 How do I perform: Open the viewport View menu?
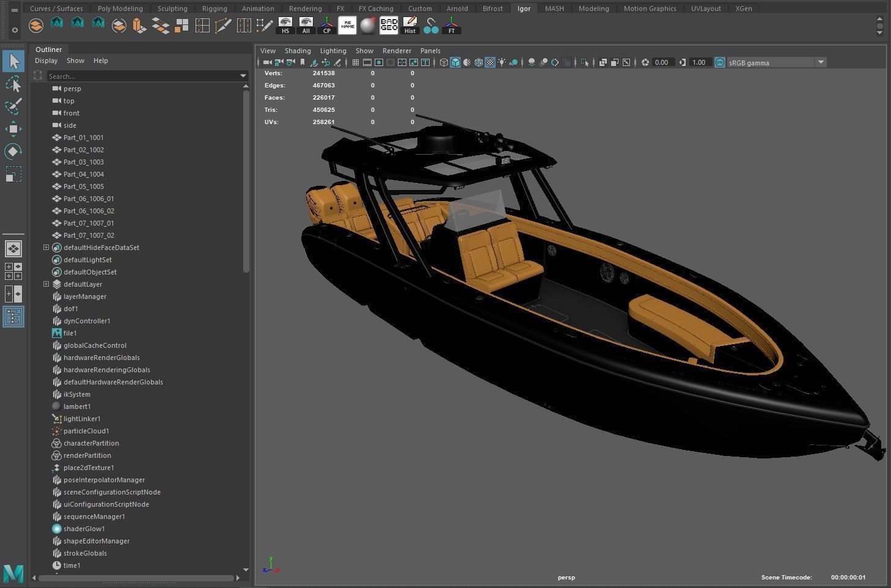click(268, 51)
